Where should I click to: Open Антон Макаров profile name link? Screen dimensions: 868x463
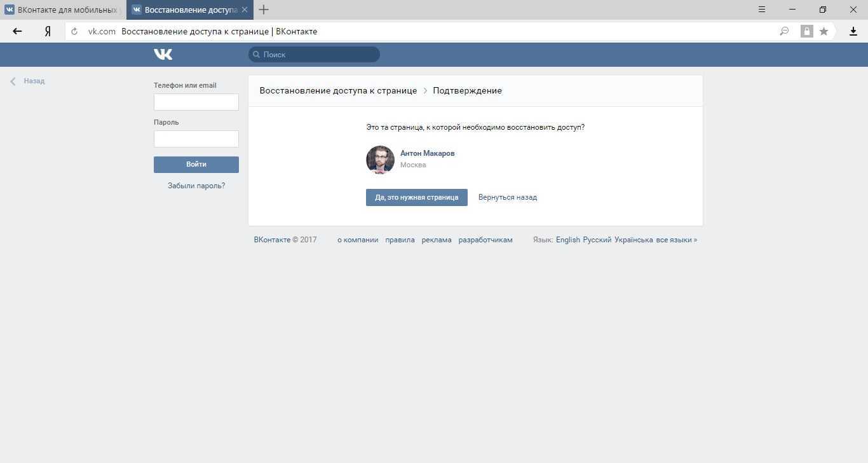click(x=427, y=153)
